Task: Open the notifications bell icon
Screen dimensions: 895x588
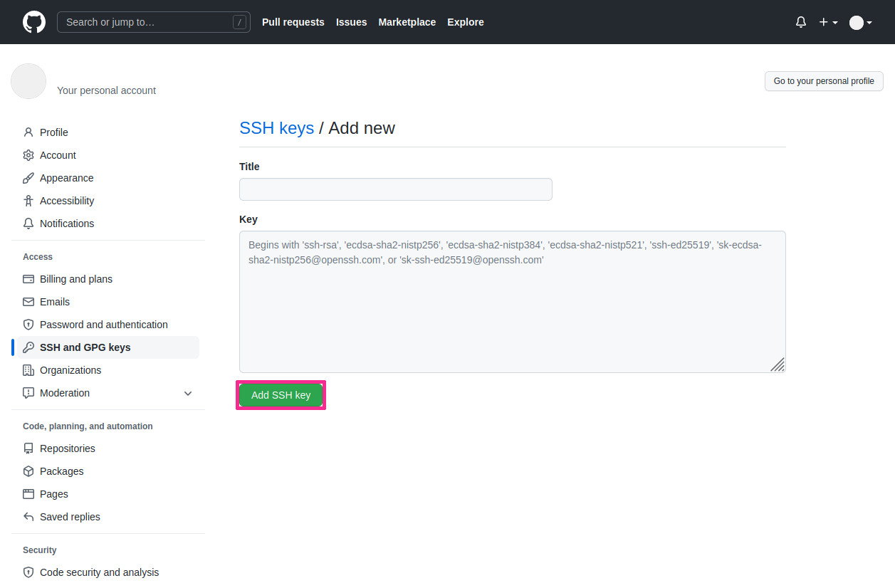Action: 801,22
